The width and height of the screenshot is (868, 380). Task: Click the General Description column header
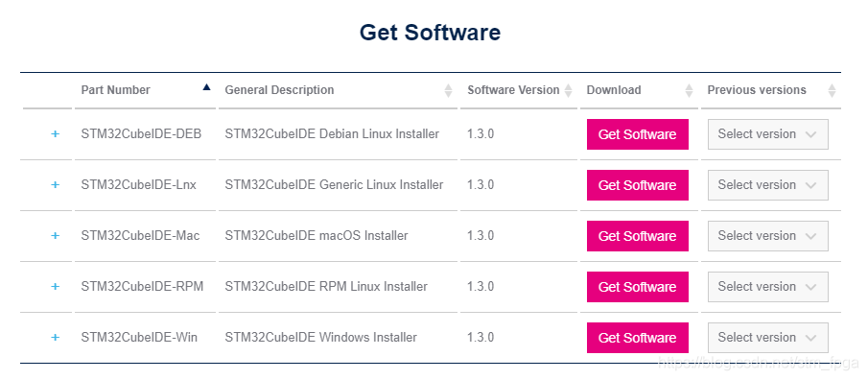(279, 90)
